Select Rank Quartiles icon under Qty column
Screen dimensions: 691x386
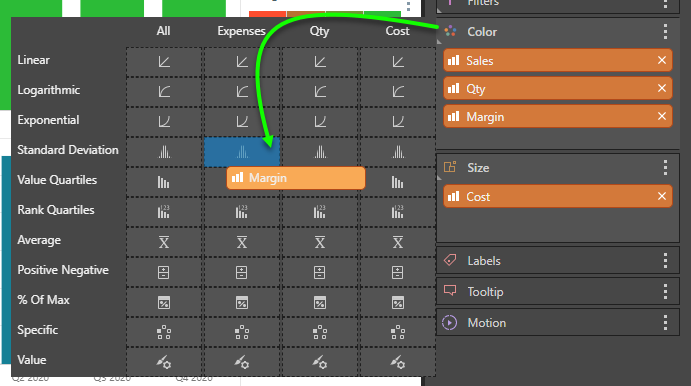[320, 212]
